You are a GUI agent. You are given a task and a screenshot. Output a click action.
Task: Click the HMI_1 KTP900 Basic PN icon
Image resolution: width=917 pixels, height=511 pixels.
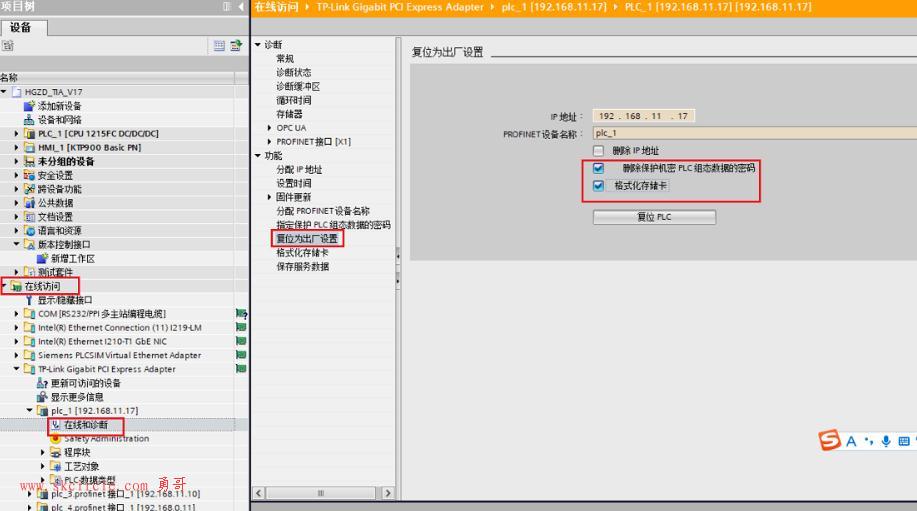(29, 147)
